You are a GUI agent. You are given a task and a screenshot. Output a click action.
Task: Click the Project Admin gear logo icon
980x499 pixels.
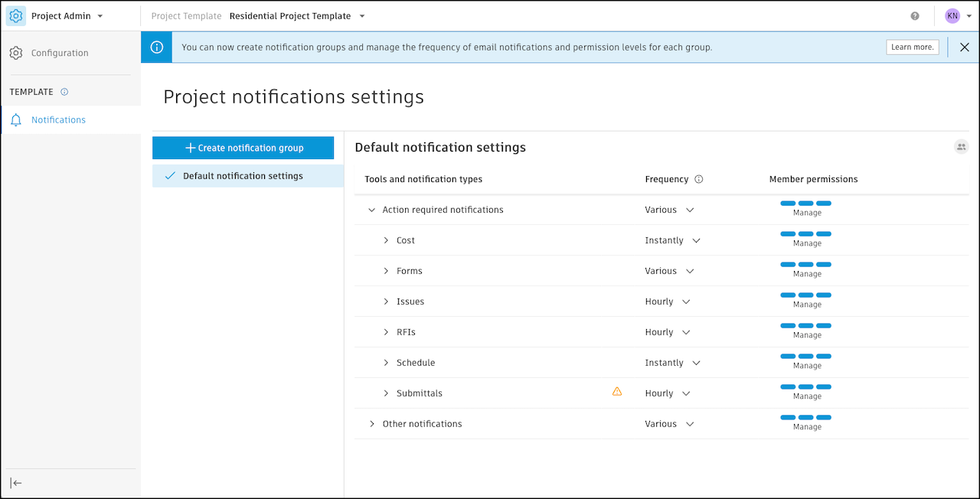coord(15,15)
